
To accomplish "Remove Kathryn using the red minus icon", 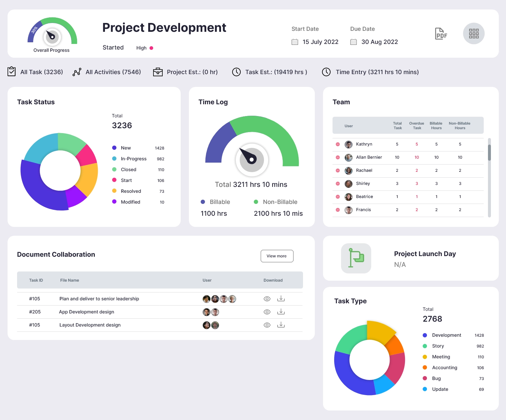I will [338, 144].
